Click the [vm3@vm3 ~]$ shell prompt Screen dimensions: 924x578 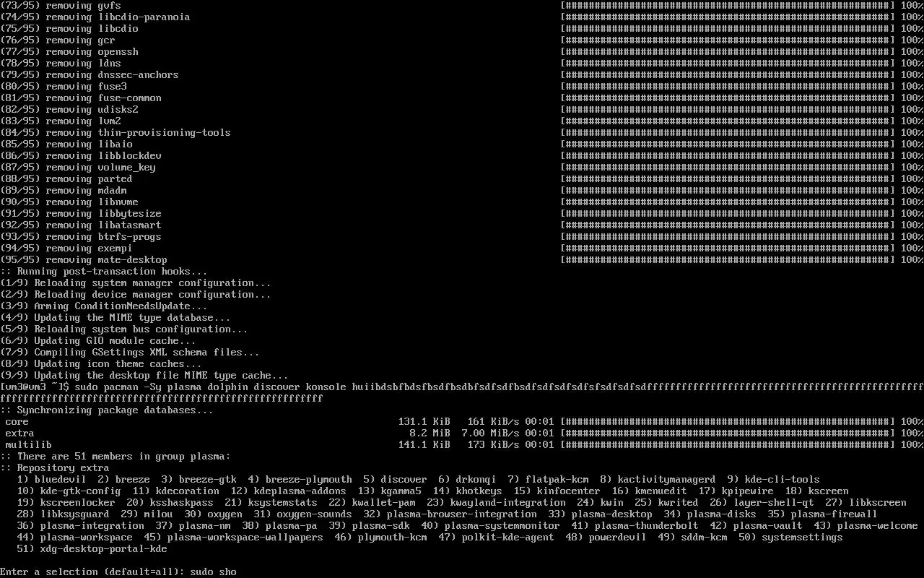[35, 387]
